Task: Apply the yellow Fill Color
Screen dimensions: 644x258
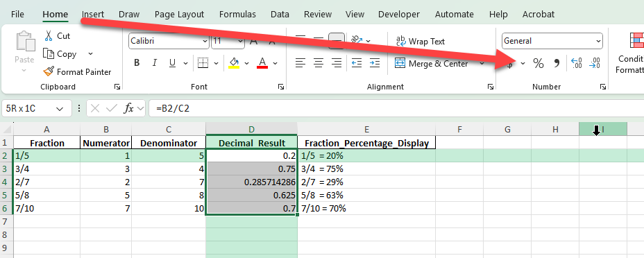Action: coord(234,63)
